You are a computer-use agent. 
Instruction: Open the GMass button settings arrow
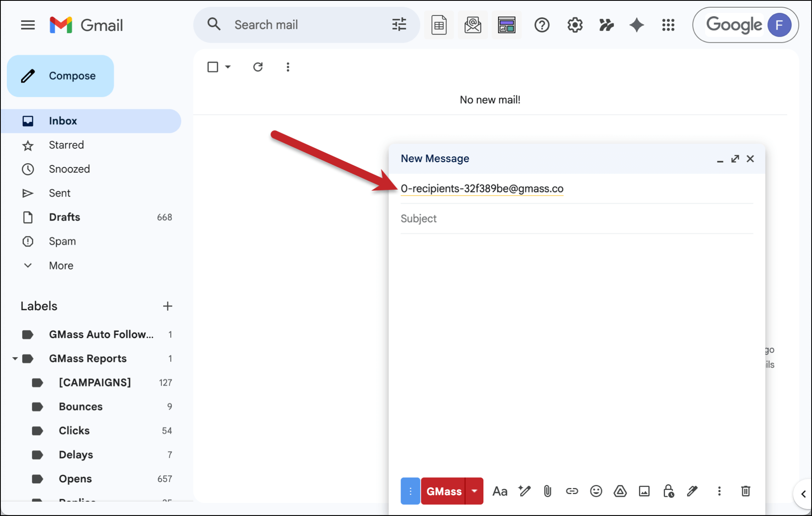tap(474, 491)
